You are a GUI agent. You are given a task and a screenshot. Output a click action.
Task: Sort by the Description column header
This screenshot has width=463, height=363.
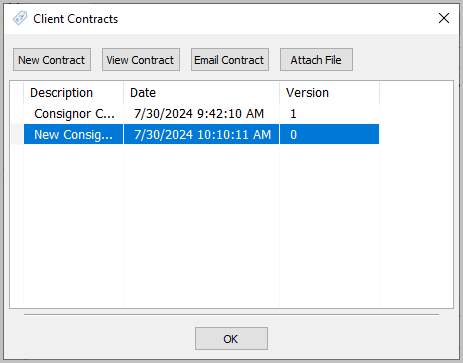click(73, 93)
